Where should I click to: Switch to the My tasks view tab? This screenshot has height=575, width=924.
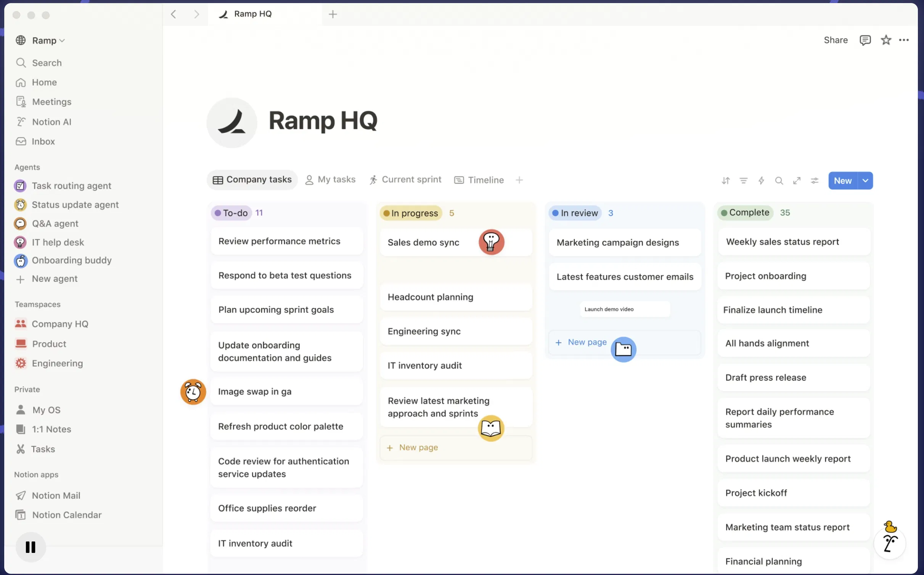pyautogui.click(x=330, y=179)
